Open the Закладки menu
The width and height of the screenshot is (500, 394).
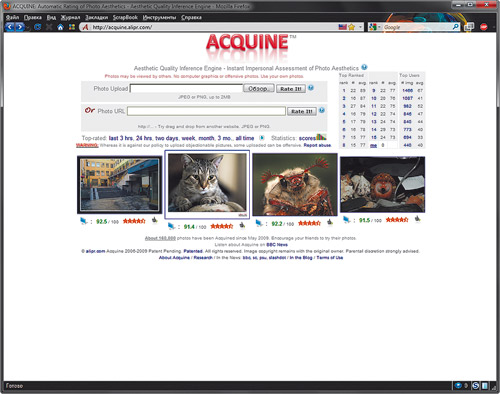click(x=97, y=17)
